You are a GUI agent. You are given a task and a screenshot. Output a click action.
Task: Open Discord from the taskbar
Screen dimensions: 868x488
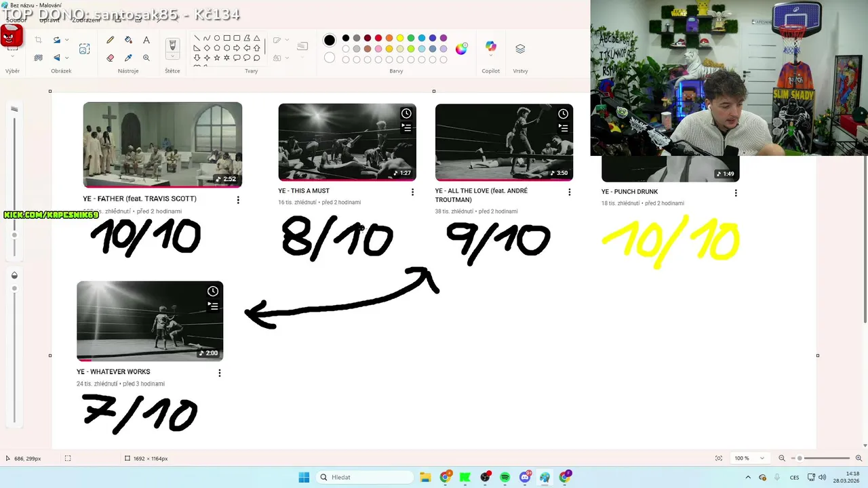pyautogui.click(x=525, y=477)
